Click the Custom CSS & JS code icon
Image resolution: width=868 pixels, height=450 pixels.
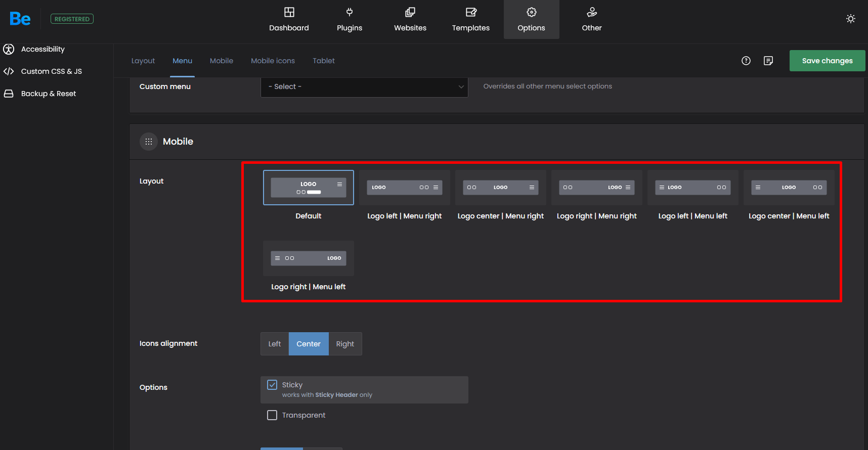(9, 71)
